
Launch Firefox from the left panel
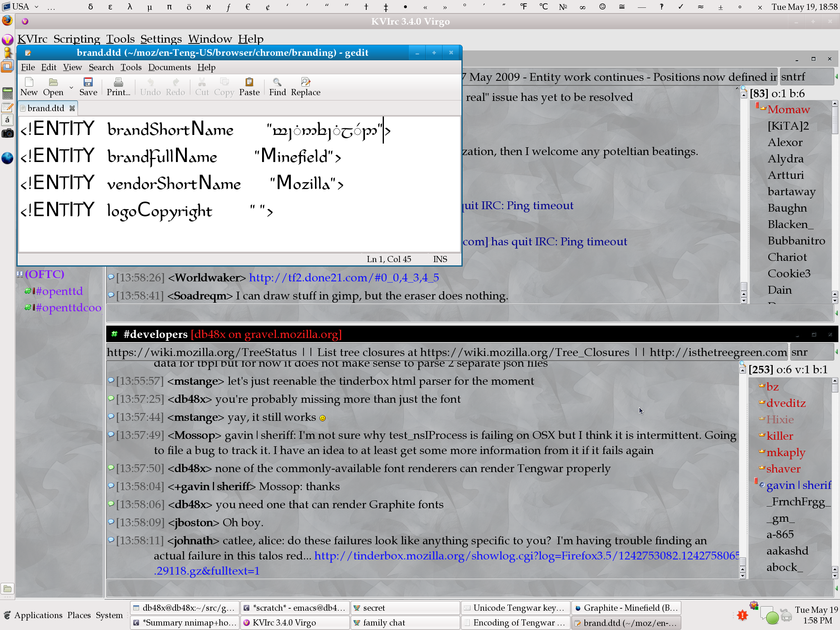click(x=7, y=20)
